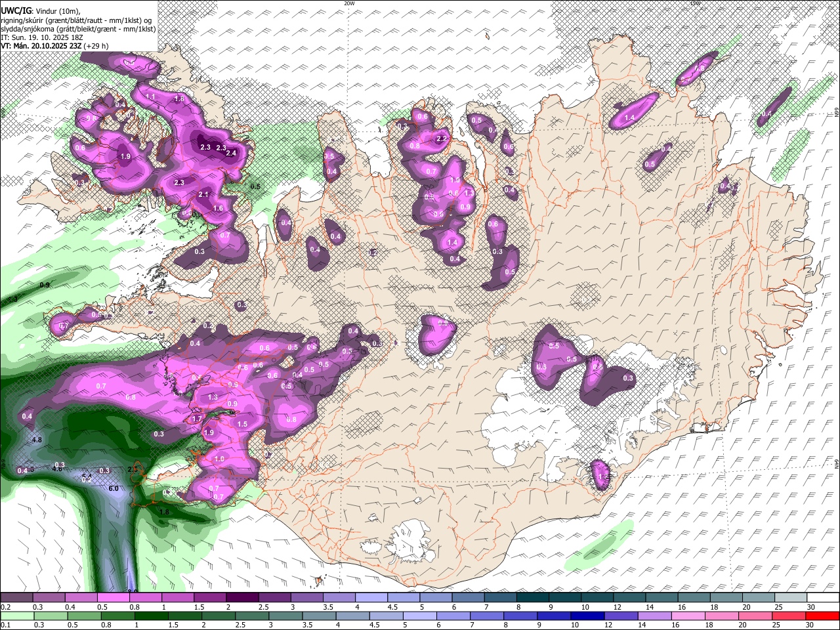Click the '2.4' snowfall value on the map
The image size is (840, 630).
231,153
